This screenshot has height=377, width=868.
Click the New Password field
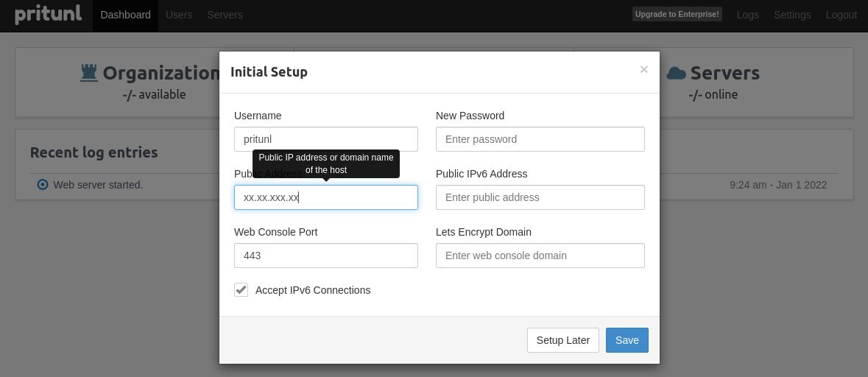(540, 139)
